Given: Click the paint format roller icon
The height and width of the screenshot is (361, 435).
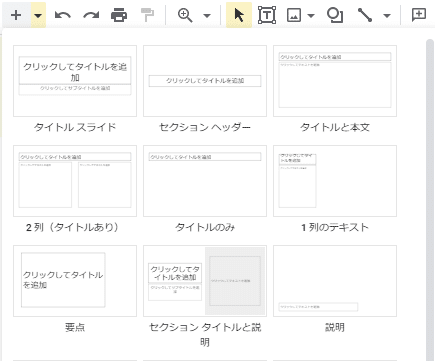Looking at the screenshot, I should click(x=147, y=15).
